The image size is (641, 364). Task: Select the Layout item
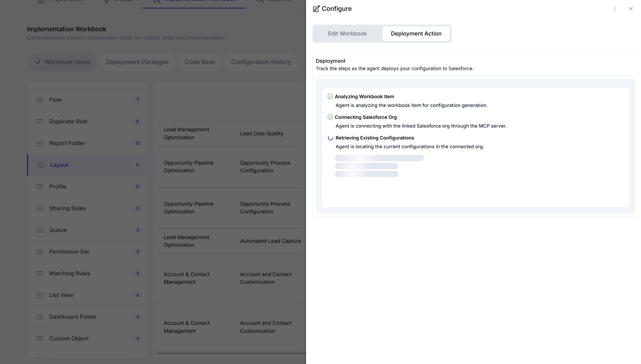tap(87, 165)
